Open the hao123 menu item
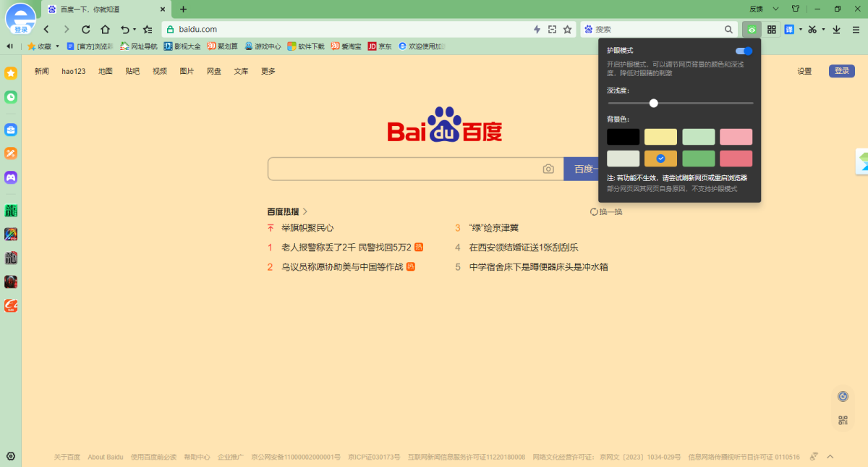This screenshot has width=868, height=467. [73, 71]
